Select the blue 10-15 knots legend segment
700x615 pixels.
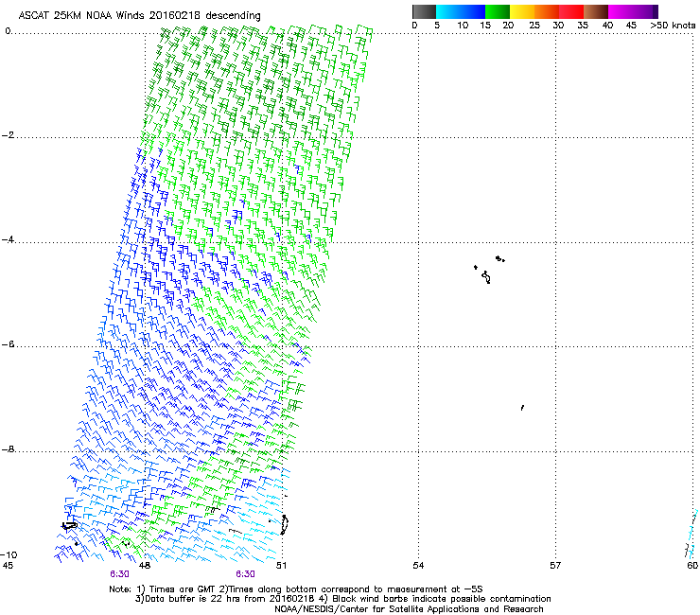(473, 12)
